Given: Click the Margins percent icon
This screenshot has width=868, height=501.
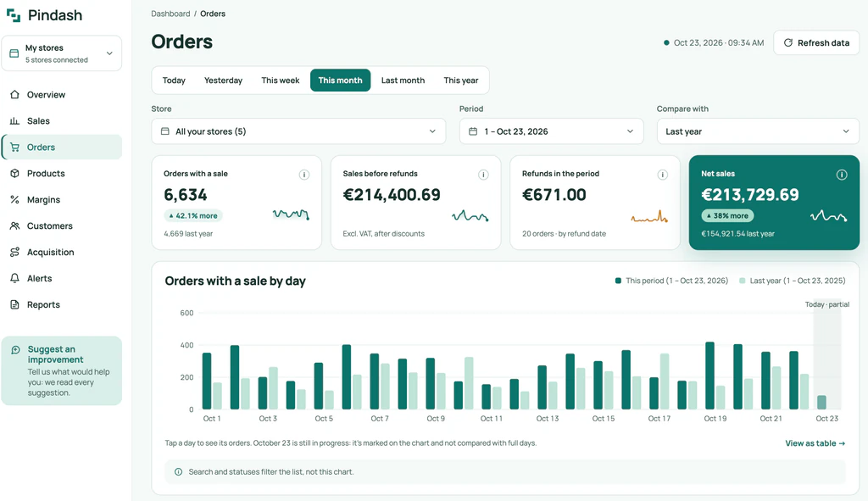Looking at the screenshot, I should click(x=15, y=200).
